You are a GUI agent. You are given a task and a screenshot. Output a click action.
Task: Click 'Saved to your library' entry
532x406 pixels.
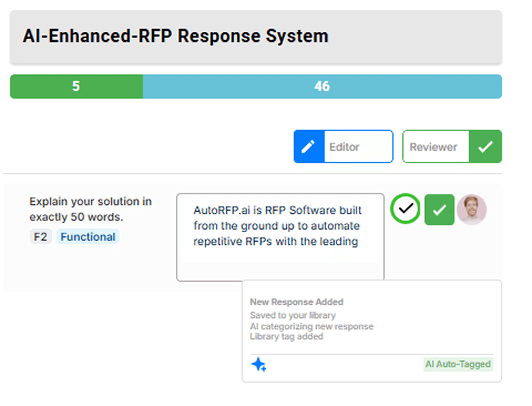click(293, 315)
